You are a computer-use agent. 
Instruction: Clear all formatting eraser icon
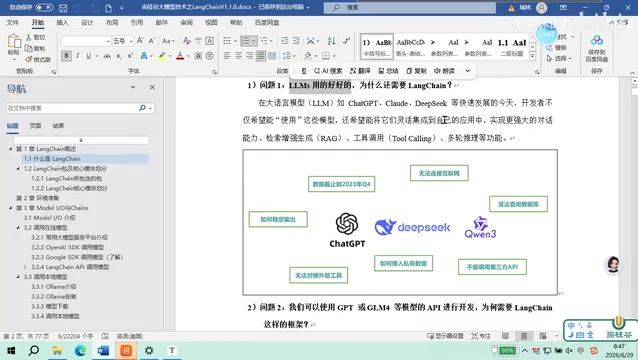186,41
